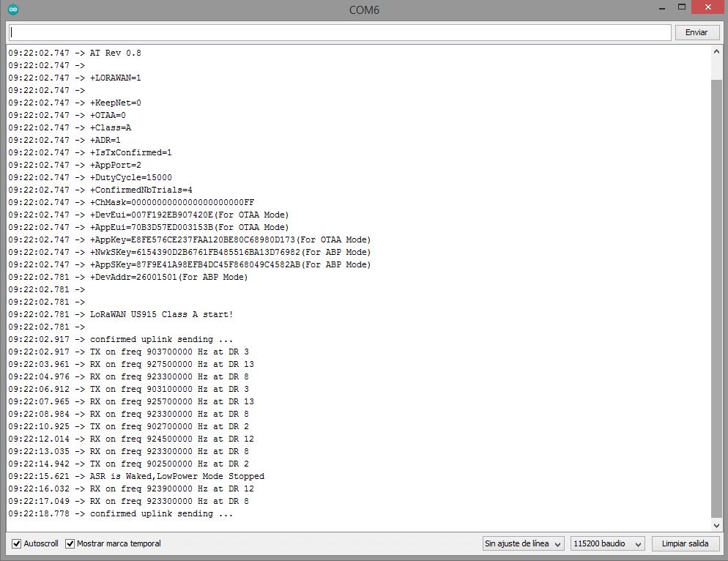
Task: Click the baud rate dropdown arrow
Action: [639, 544]
